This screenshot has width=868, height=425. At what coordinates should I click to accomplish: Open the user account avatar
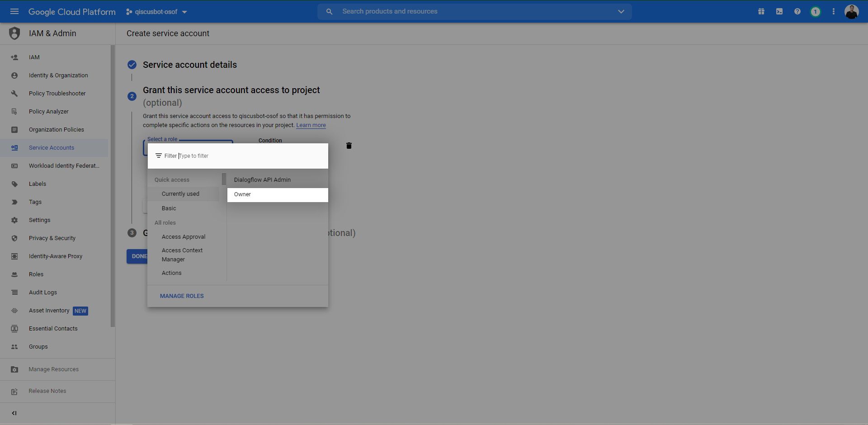pos(851,12)
